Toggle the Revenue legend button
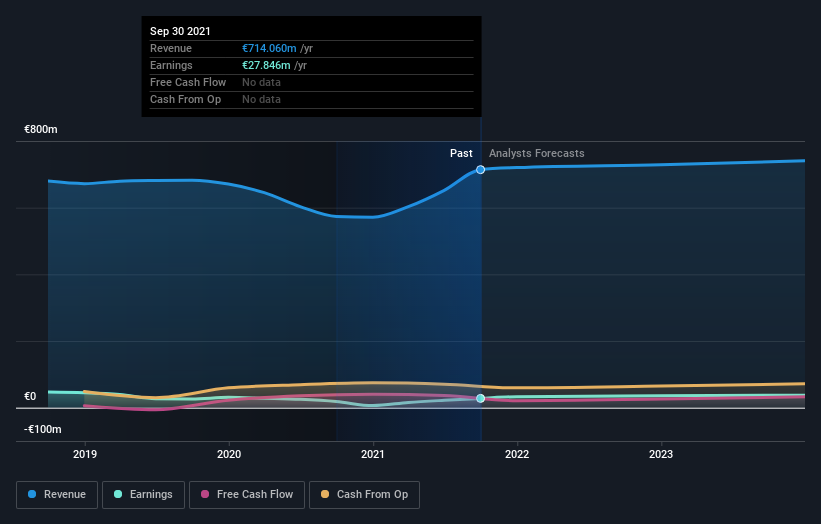The image size is (821, 524). tap(57, 495)
